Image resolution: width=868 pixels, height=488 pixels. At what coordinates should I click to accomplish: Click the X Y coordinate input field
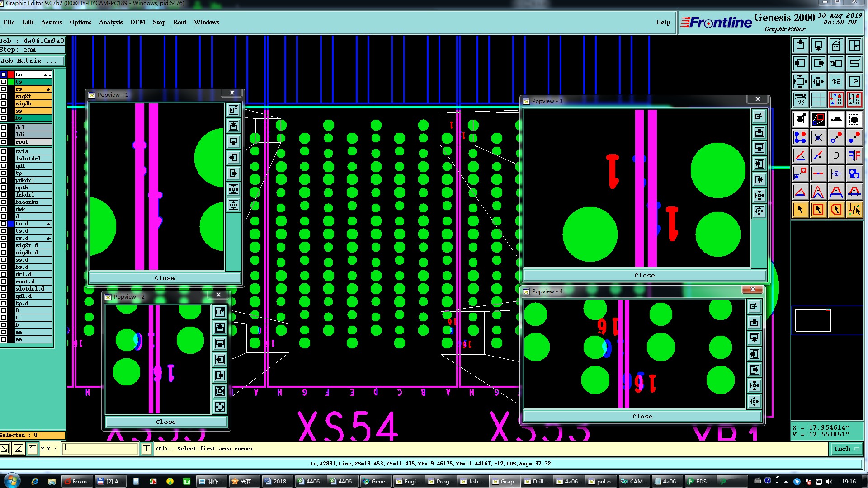tap(100, 449)
